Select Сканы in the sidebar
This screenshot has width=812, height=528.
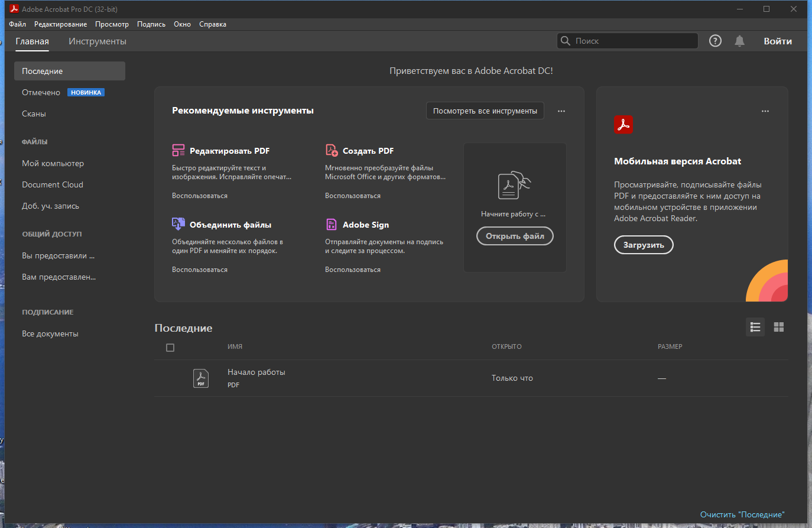click(x=34, y=114)
